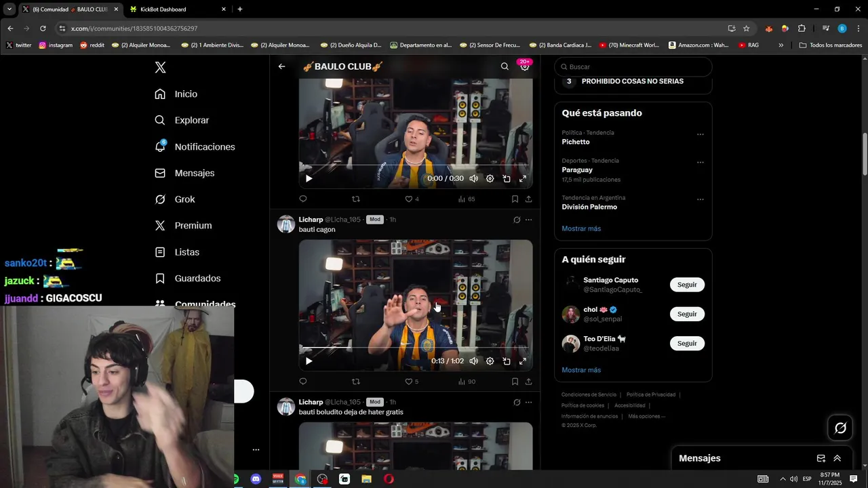Screen dimensions: 868x488
Task: Click Mostrar más under A quién seguir
Action: click(x=581, y=370)
